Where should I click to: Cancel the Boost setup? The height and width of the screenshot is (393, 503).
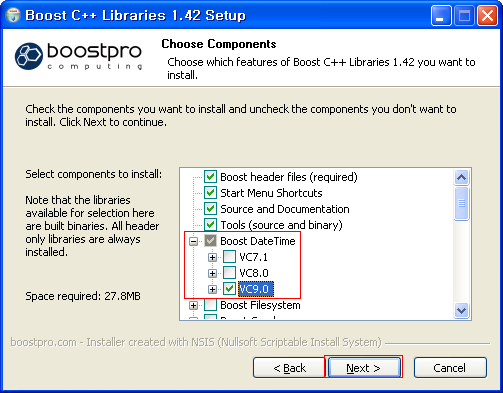(x=450, y=368)
